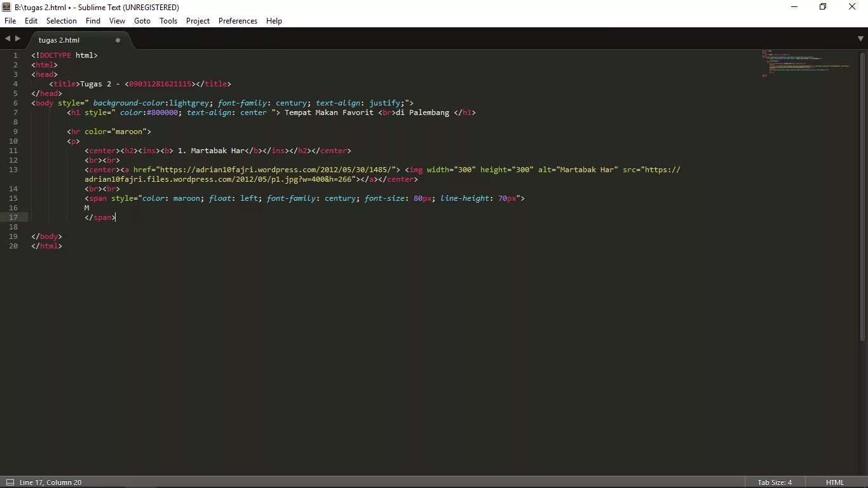Open the Preferences menu

pos(238,21)
